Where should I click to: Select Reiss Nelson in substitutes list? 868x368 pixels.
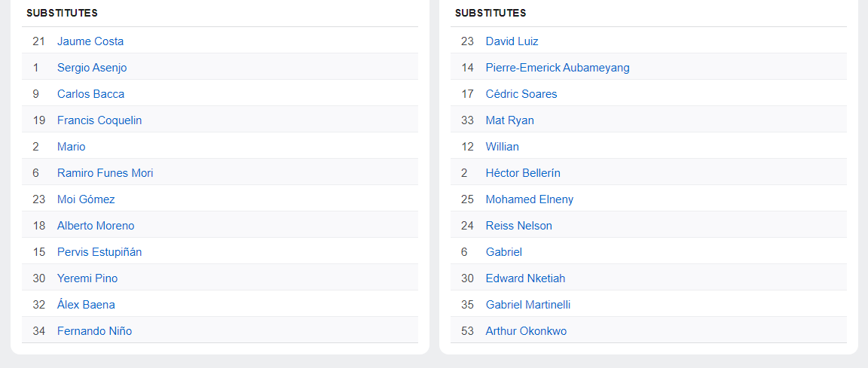(518, 226)
